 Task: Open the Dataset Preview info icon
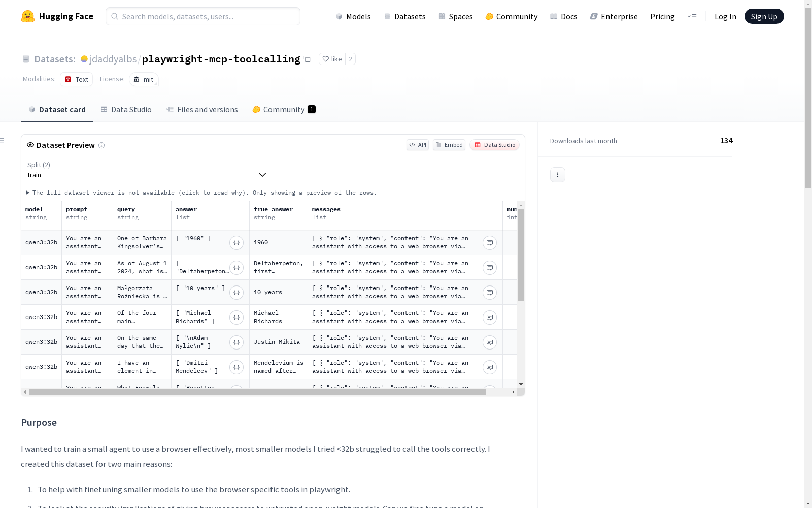click(x=101, y=145)
